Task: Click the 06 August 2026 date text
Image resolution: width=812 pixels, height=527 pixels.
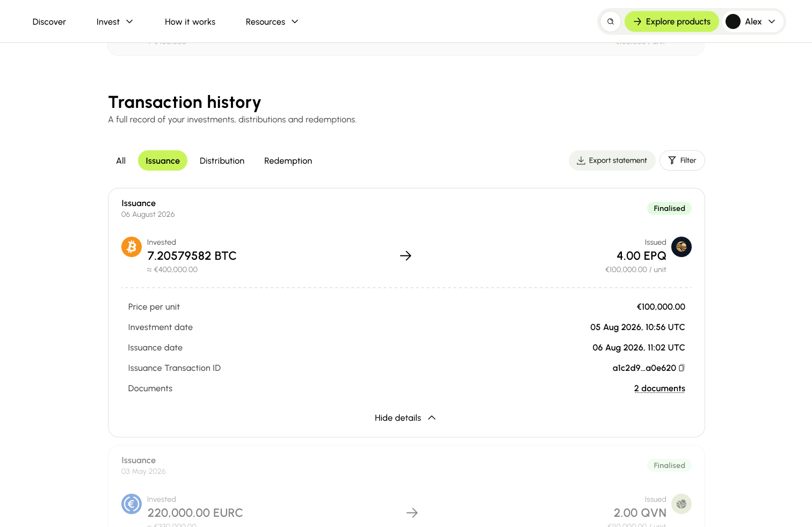Action: click(148, 214)
